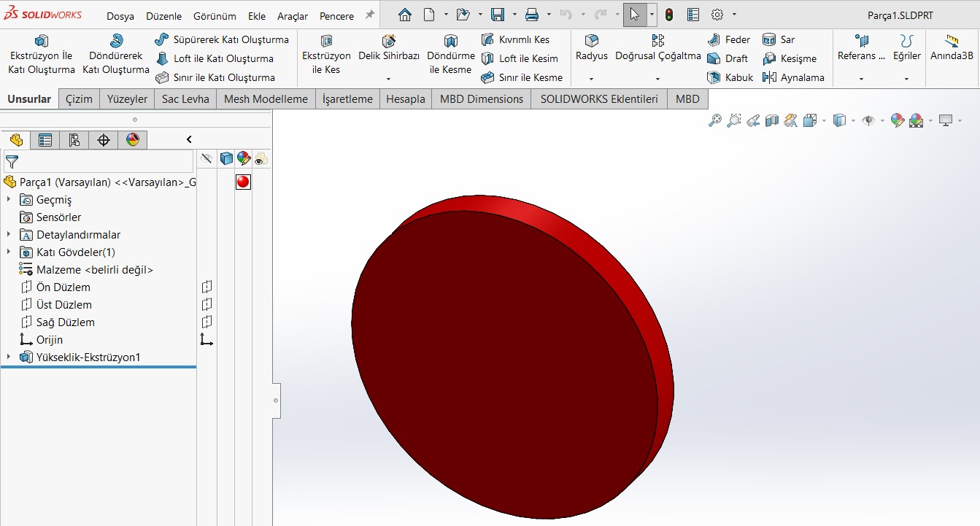Switch to the SOLIDWORKS Eklentileri tab

(x=599, y=98)
